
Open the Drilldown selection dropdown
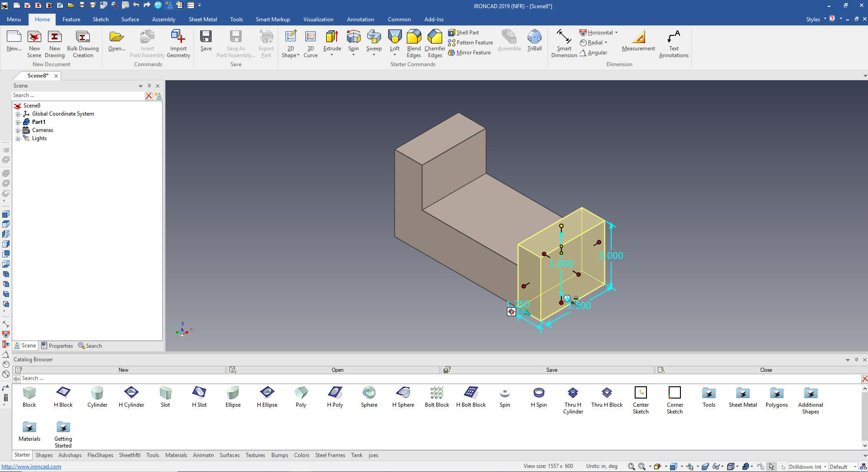825,467
